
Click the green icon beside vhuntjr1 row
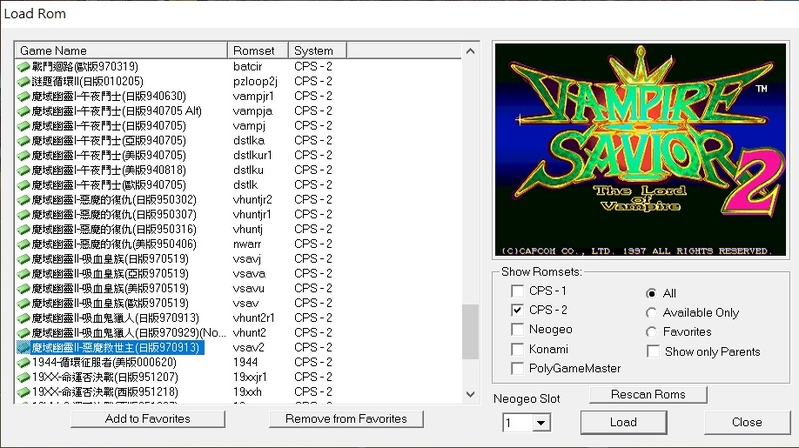click(x=23, y=215)
